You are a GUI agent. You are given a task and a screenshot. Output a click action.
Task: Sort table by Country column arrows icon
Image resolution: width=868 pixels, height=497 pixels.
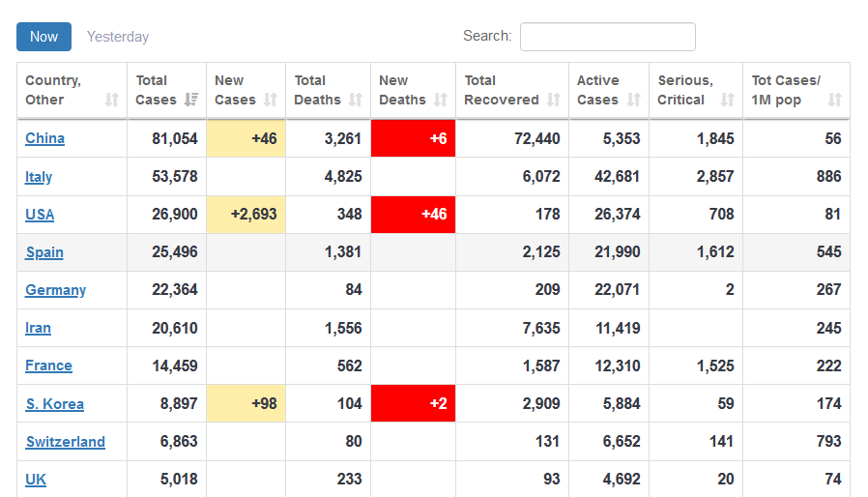coord(112,100)
